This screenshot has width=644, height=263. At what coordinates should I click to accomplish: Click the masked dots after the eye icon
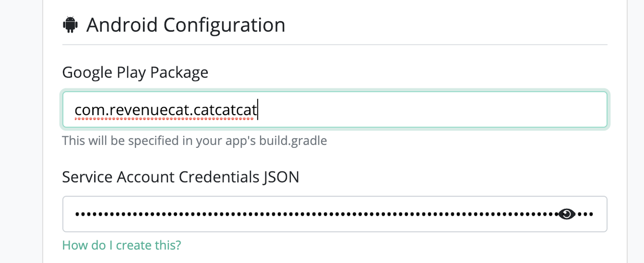tap(586, 214)
